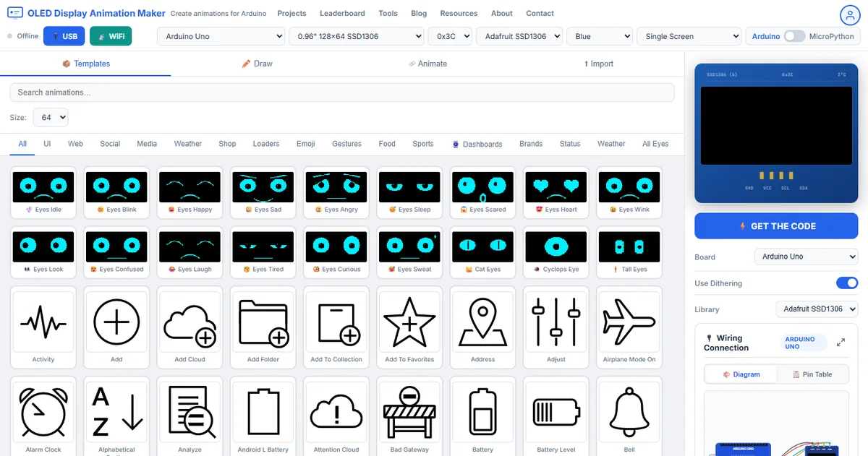Show the wiring Diagram view
868x456 pixels.
(x=741, y=374)
